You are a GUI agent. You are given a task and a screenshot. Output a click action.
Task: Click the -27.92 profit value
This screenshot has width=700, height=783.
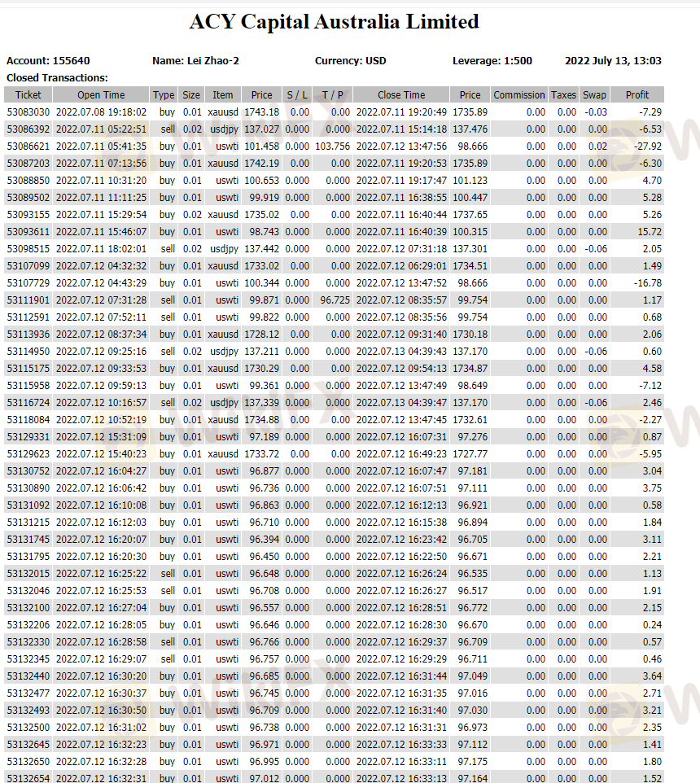click(649, 147)
